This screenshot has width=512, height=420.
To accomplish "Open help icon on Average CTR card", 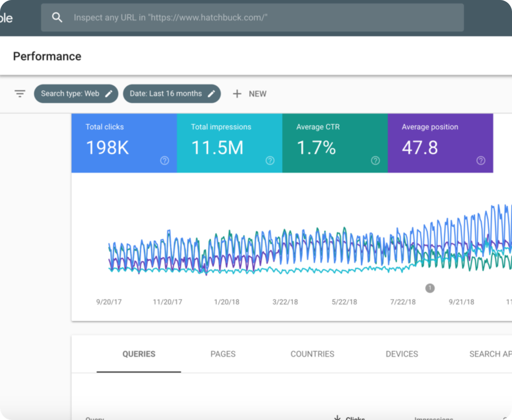I will tap(375, 160).
